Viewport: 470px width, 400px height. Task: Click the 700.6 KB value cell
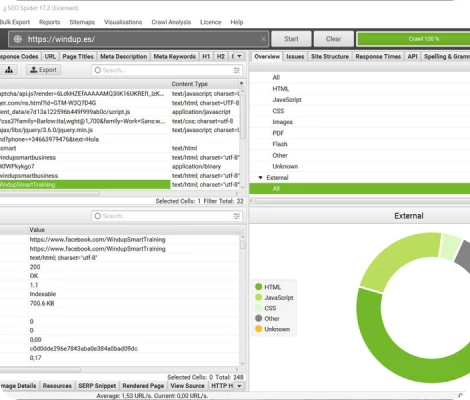pos(42,303)
